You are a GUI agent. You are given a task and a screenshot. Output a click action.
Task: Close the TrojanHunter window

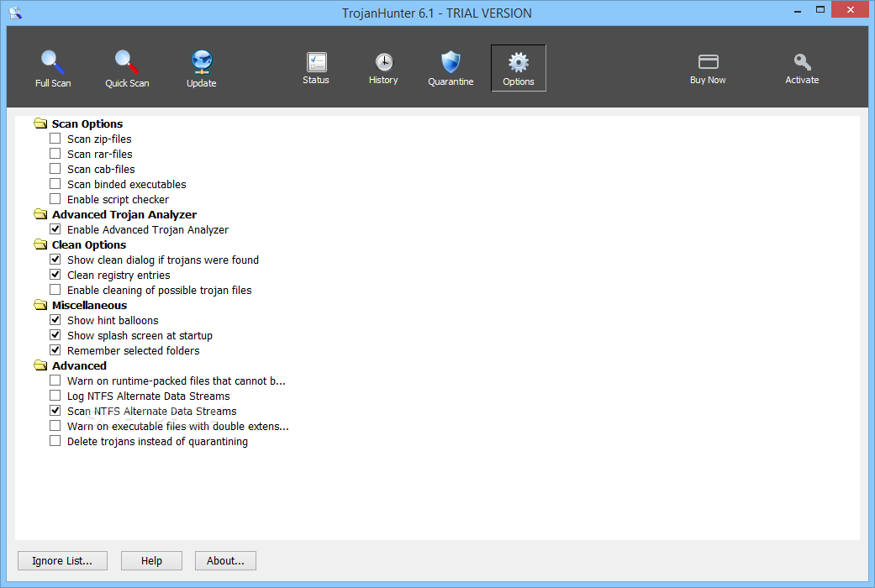pyautogui.click(x=851, y=9)
